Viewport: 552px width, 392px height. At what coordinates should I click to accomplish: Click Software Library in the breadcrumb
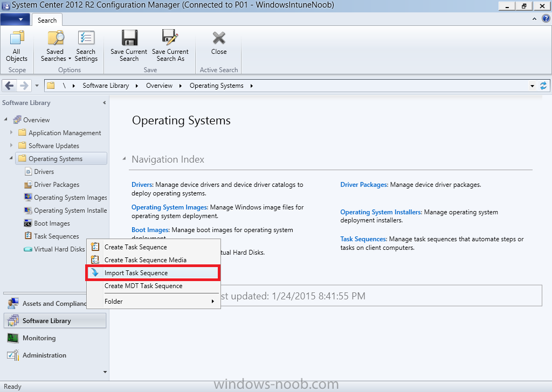106,86
